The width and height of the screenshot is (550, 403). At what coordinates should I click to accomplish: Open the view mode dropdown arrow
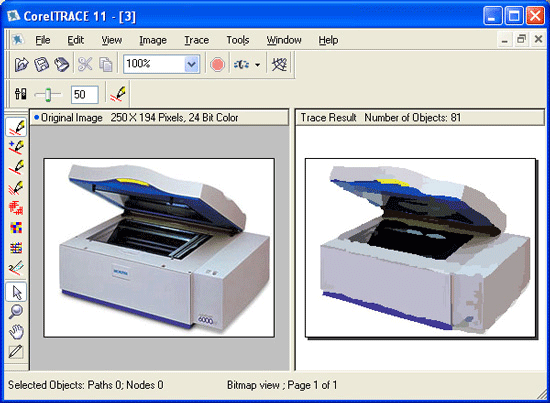point(257,65)
